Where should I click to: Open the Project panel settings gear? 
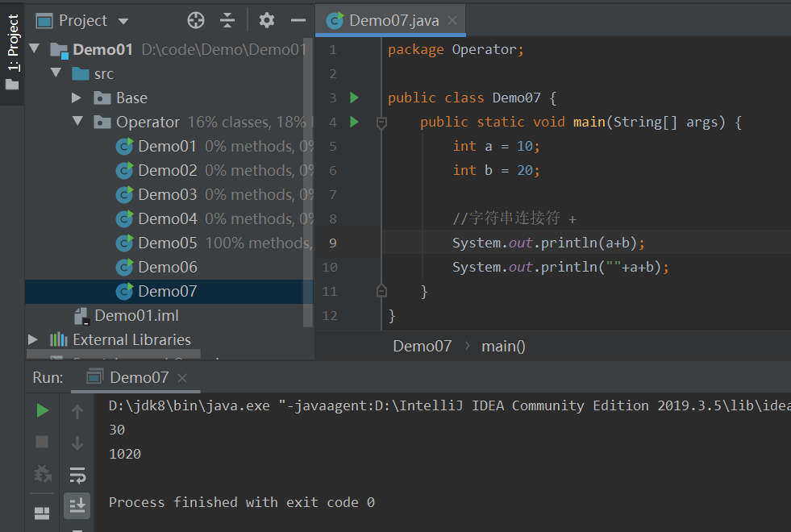[266, 21]
